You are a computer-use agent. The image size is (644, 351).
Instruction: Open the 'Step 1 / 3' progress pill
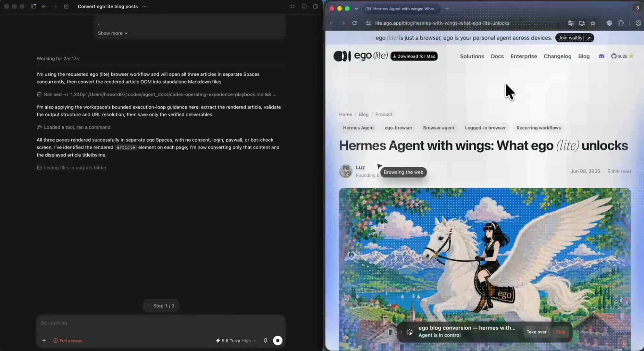161,306
